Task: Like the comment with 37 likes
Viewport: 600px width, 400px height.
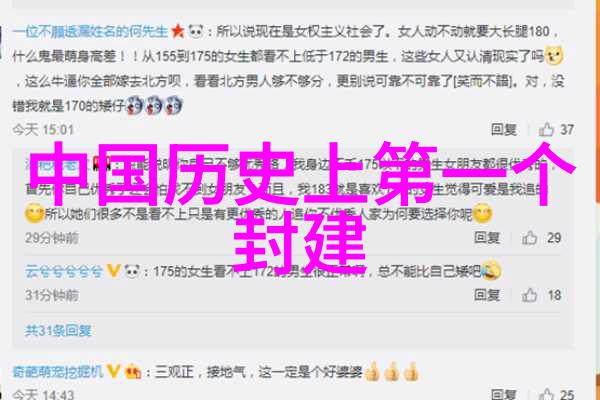Action: pyautogui.click(x=546, y=130)
